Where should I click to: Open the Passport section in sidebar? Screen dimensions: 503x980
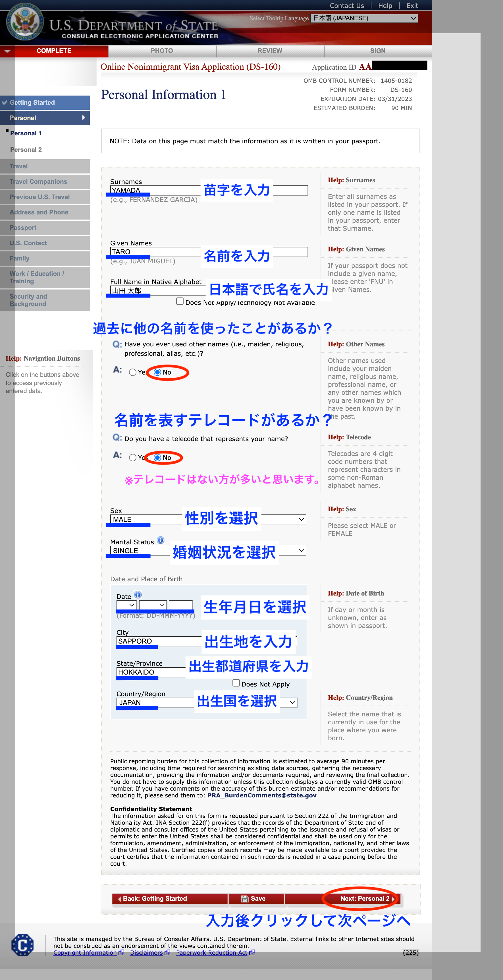coord(23,228)
